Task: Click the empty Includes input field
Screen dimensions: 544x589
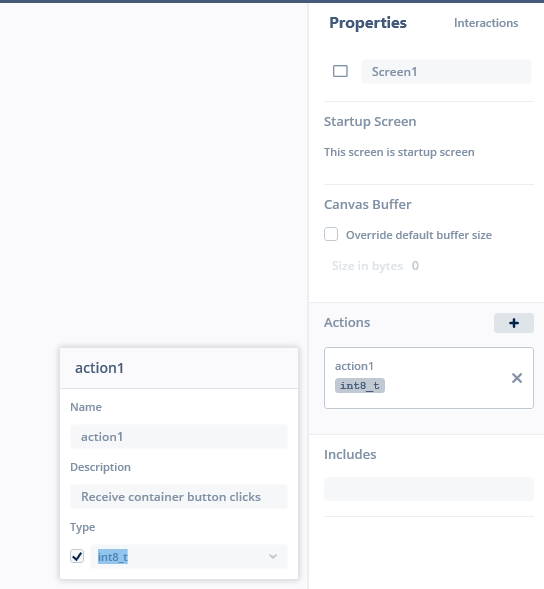Action: [x=429, y=489]
